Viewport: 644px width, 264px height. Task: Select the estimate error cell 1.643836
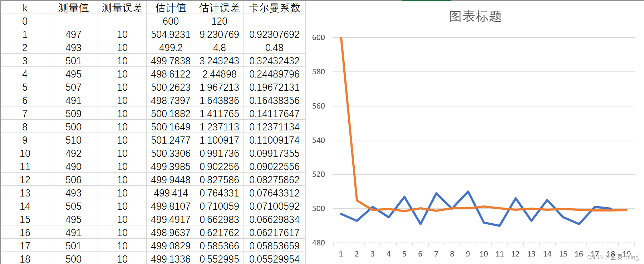pos(219,100)
